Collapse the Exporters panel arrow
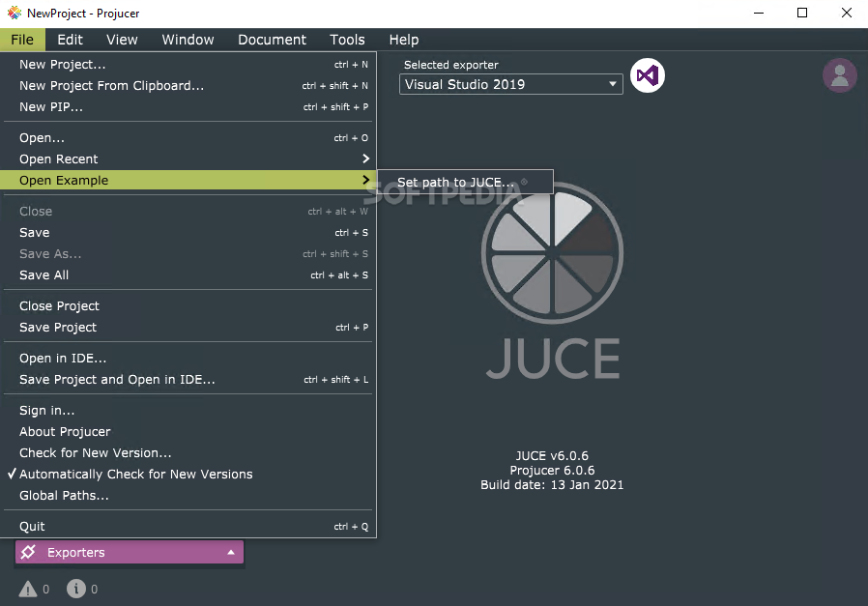Viewport: 868px width, 606px height. point(231,552)
